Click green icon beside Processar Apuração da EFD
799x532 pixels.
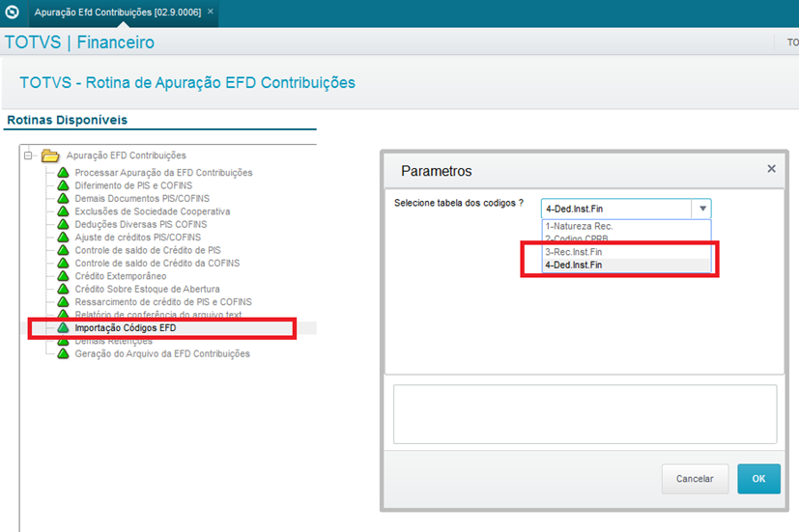click(x=63, y=172)
